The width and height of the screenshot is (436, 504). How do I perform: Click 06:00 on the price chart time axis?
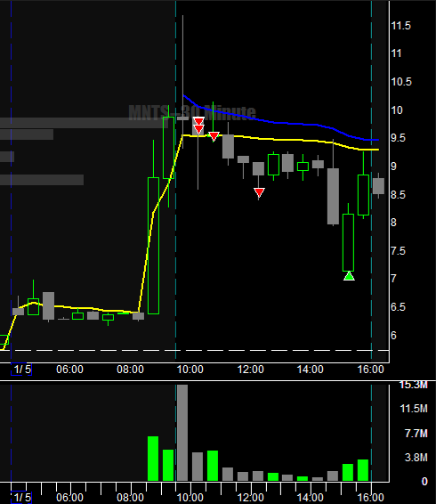pyautogui.click(x=69, y=370)
